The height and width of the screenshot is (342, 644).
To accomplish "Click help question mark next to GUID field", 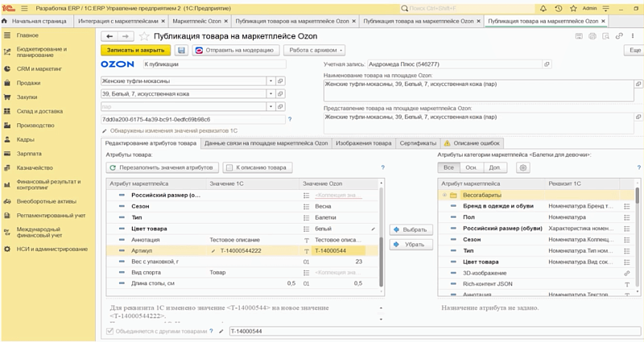I will pyautogui.click(x=290, y=119).
